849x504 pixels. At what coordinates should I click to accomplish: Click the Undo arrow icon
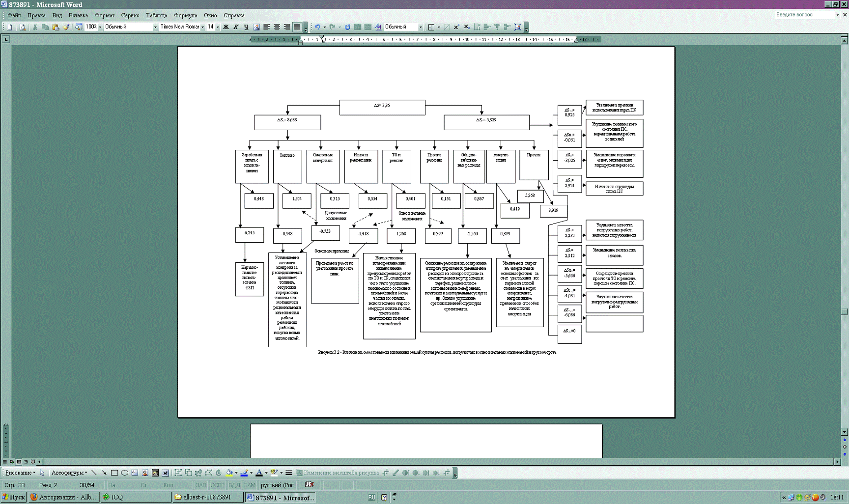317,27
